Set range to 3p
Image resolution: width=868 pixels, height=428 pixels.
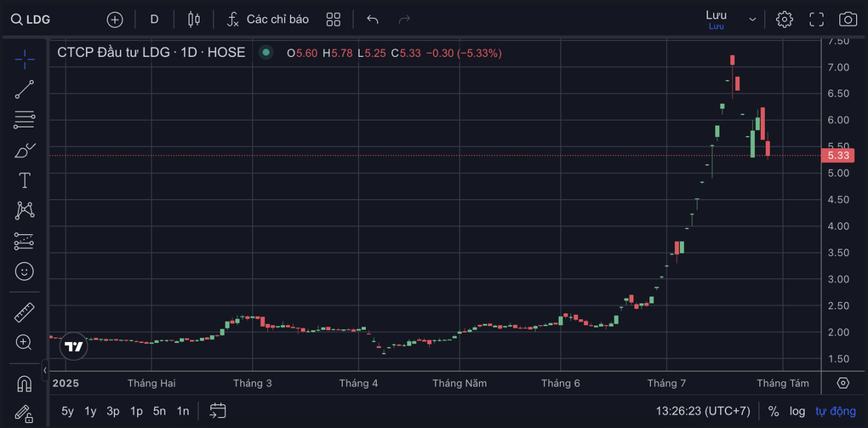point(113,411)
